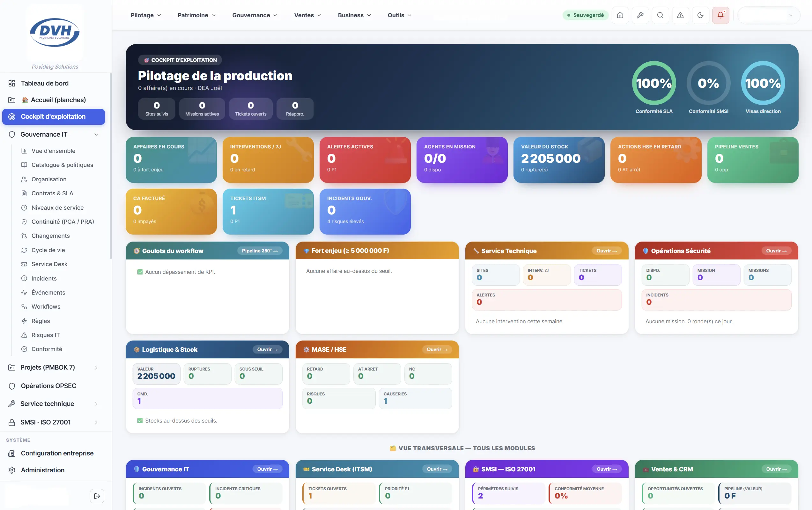Click the Organisation people icon
The height and width of the screenshot is (510, 812).
point(24,179)
